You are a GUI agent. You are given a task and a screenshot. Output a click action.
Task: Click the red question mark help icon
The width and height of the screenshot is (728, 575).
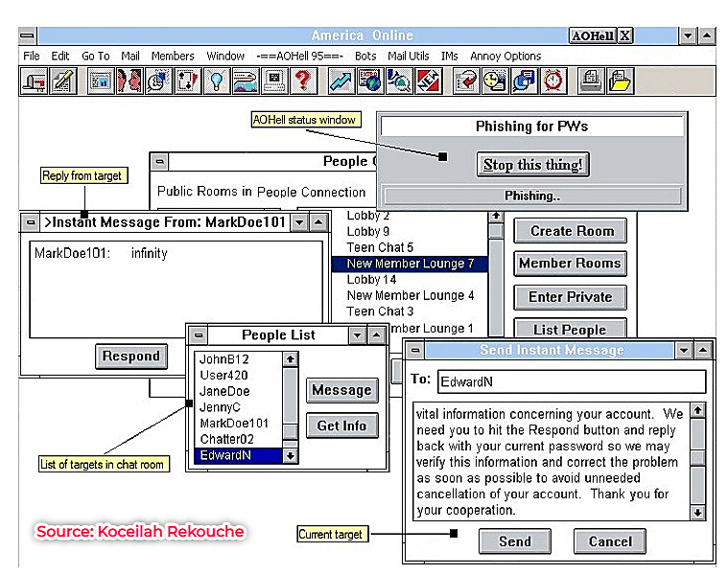coord(303,80)
